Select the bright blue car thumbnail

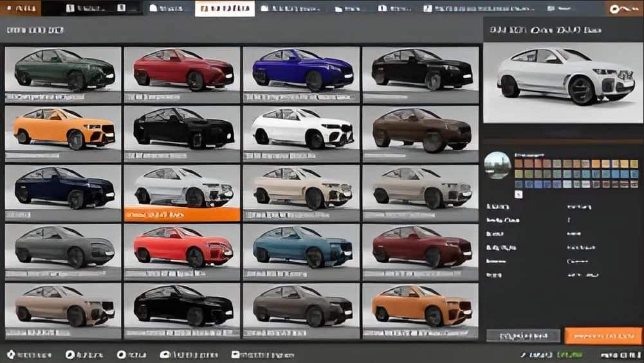[301, 69]
